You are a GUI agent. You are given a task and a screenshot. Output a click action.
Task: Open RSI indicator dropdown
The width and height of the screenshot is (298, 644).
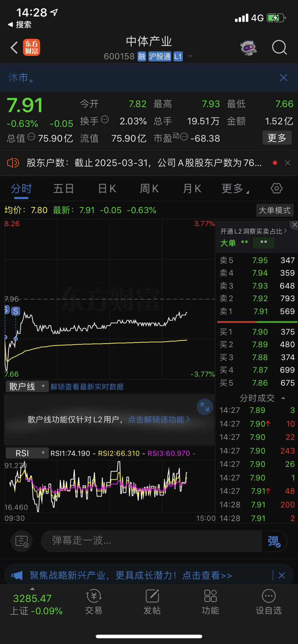pos(27,453)
